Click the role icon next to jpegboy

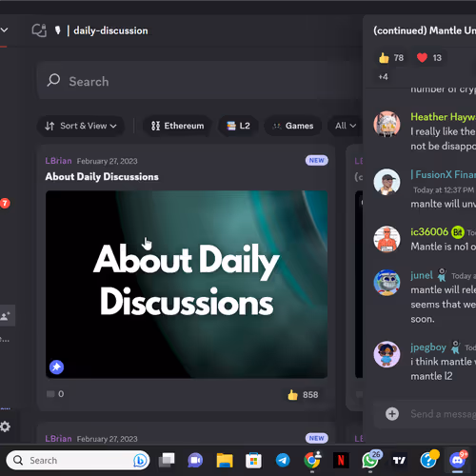(455, 347)
